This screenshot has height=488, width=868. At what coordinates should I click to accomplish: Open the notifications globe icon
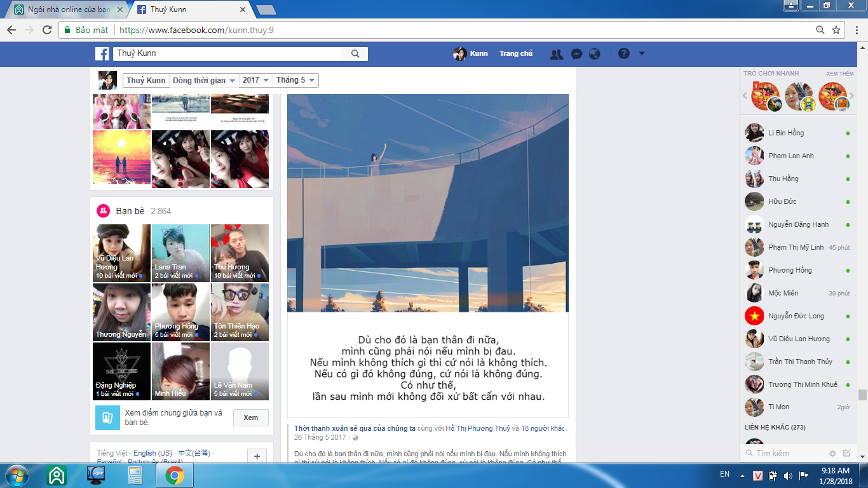point(595,54)
